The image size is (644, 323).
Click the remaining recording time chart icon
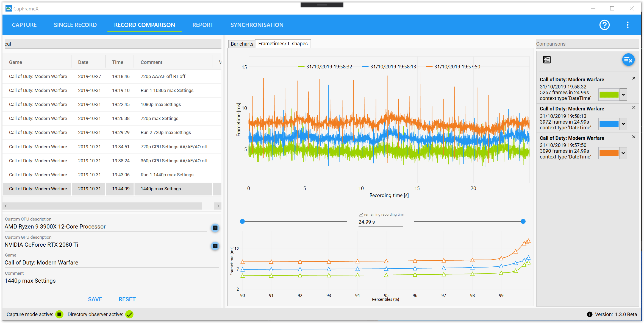pos(361,215)
